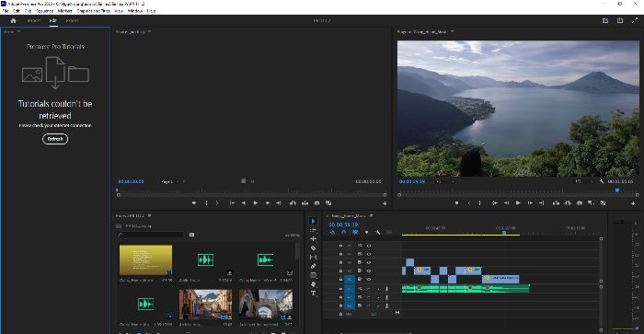
Task: Open the Learn panel menu
Action: 19,31
